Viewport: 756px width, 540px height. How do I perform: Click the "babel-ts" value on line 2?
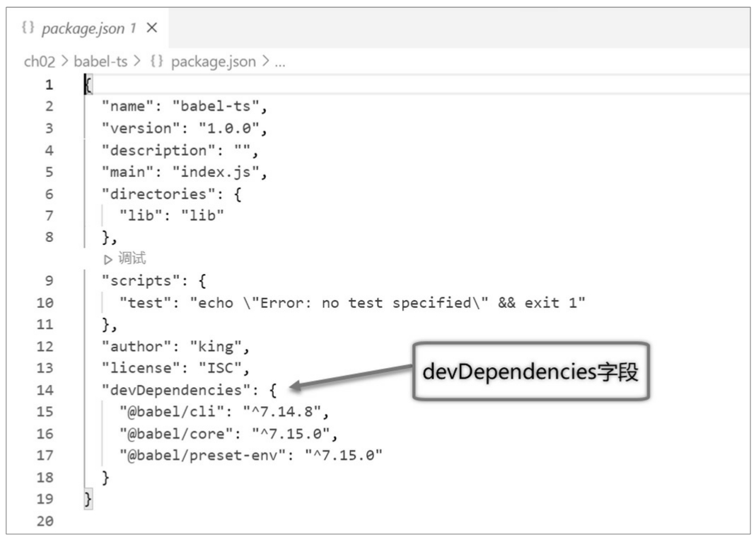(x=216, y=106)
